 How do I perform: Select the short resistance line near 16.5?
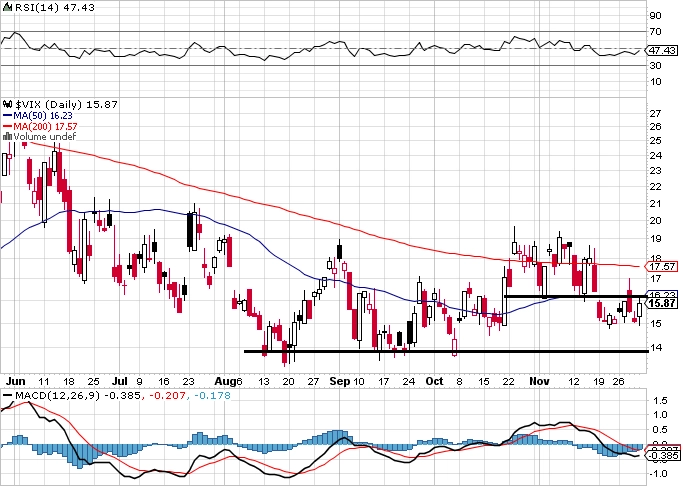pos(570,296)
